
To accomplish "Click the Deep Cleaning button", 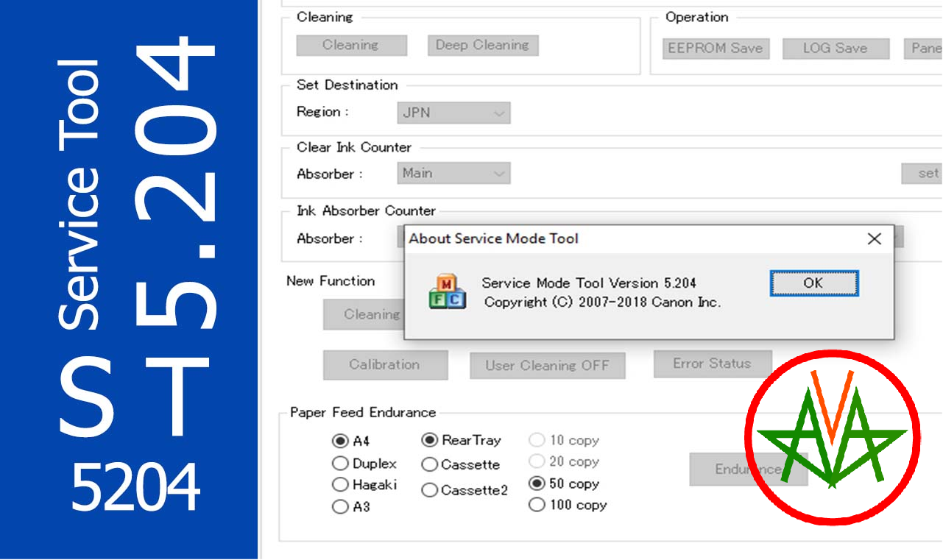I will click(x=482, y=45).
